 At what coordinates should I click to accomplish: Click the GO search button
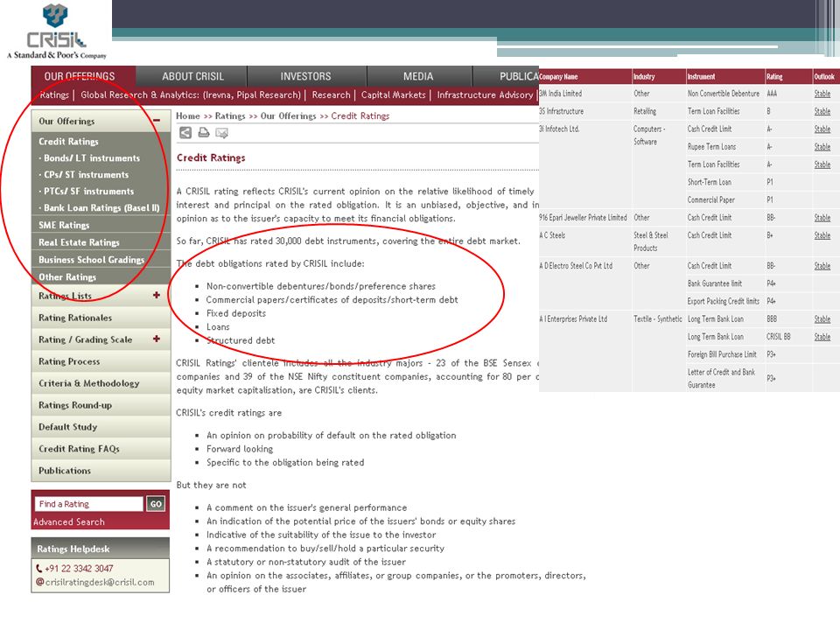156,504
